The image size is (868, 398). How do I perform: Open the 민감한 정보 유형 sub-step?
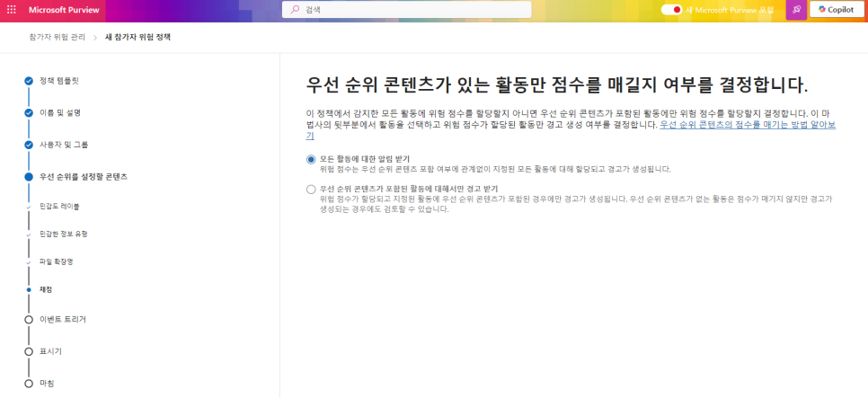coord(63,234)
